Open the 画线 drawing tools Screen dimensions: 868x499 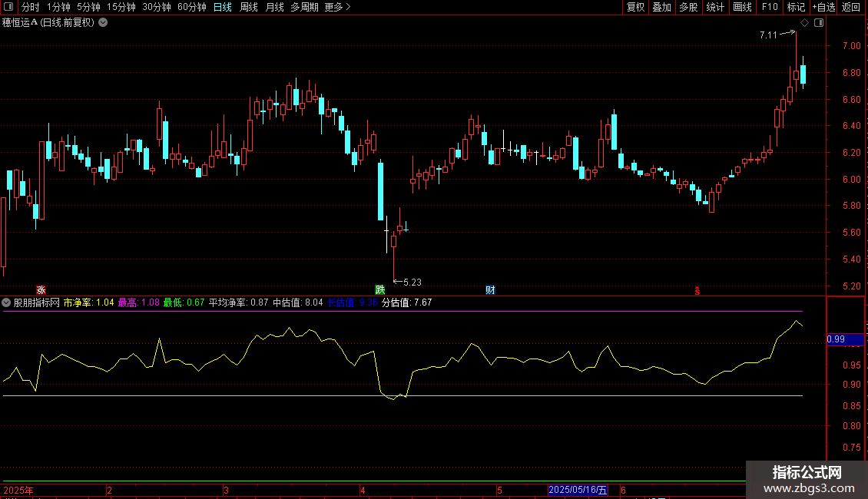point(743,7)
